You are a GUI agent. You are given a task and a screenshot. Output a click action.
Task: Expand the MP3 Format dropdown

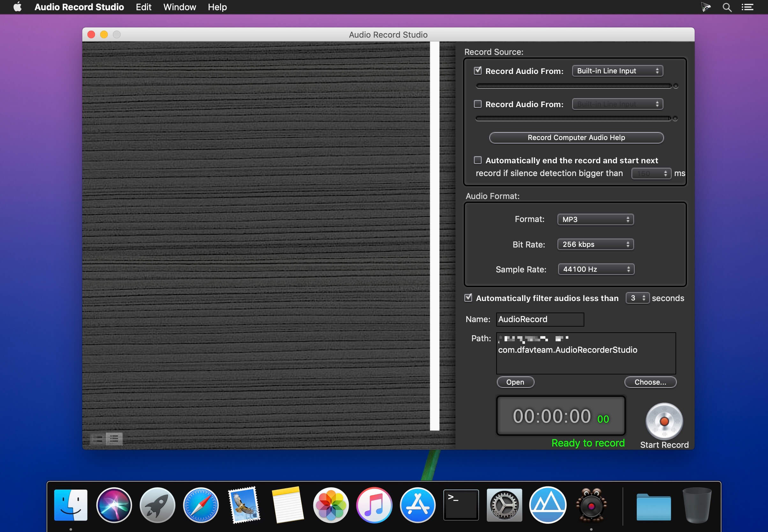point(595,219)
